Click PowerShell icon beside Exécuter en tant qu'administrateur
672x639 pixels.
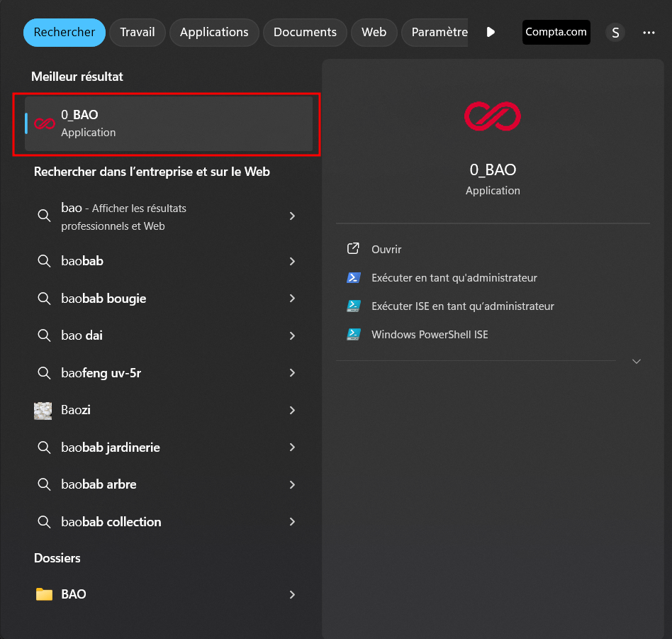[353, 278]
